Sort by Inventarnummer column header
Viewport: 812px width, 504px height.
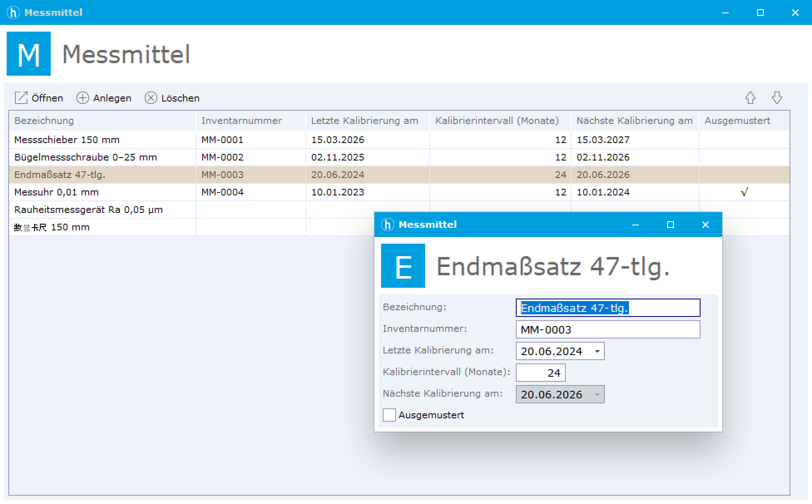(x=251, y=121)
